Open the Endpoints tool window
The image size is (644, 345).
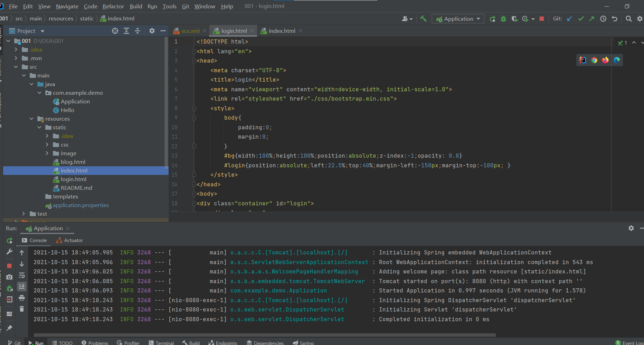point(222,343)
